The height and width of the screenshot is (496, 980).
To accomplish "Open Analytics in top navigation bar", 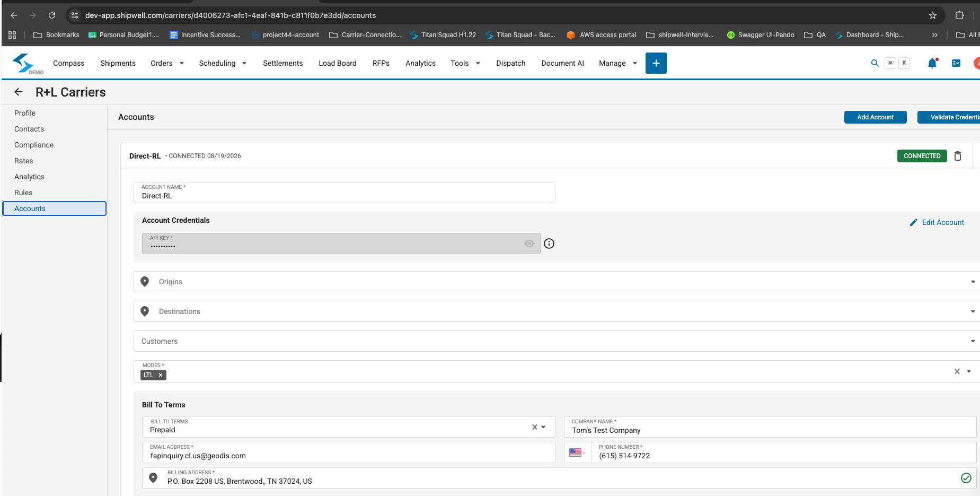I will (421, 63).
